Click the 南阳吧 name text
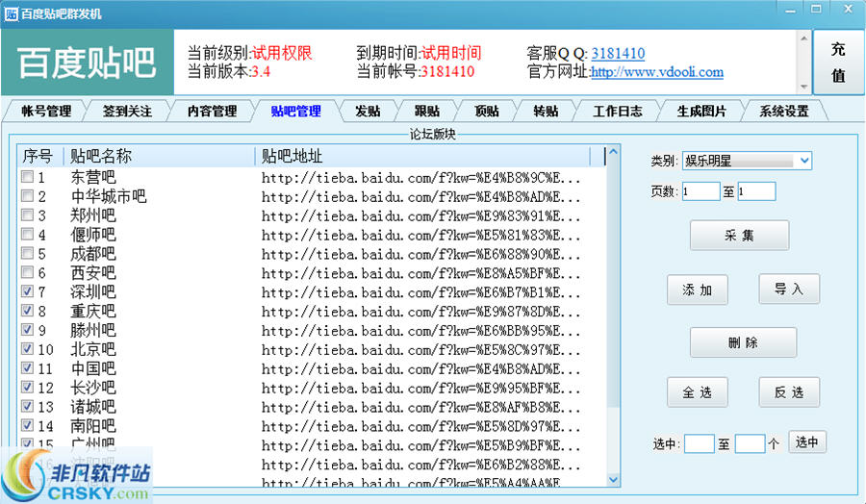Viewport: 866px width, 504px height. [x=92, y=426]
